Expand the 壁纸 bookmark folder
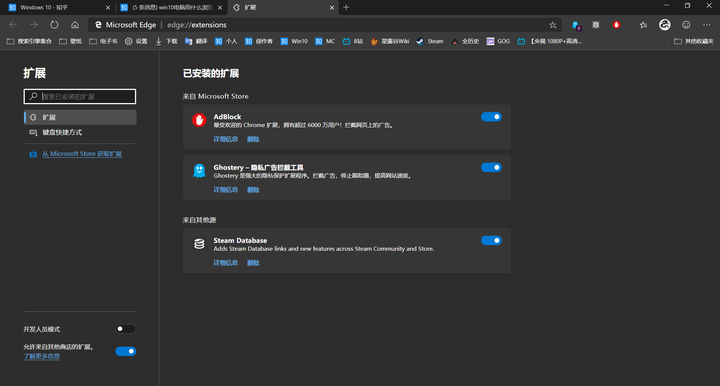 pos(71,41)
